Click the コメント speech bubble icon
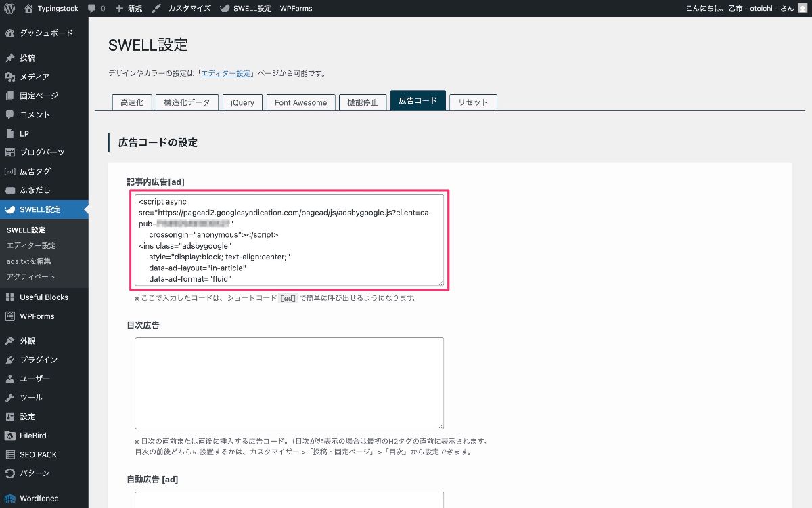 pos(9,115)
